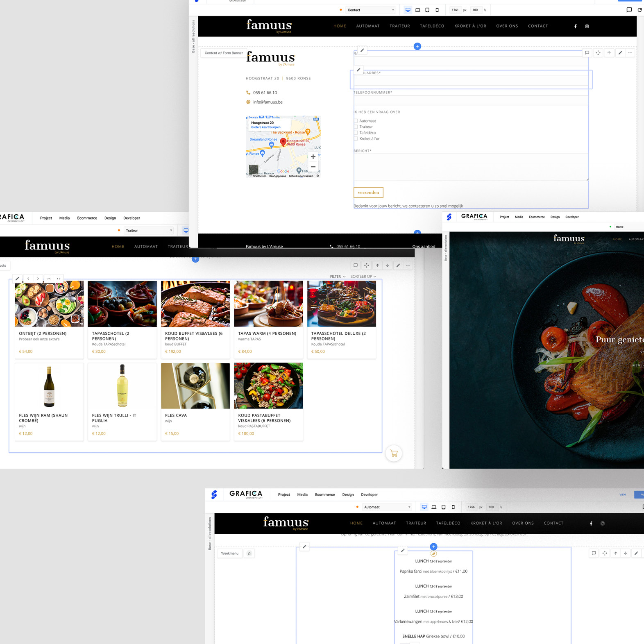644x644 pixels.
Task: Open the three-dots menu of the products section
Action: point(408,265)
